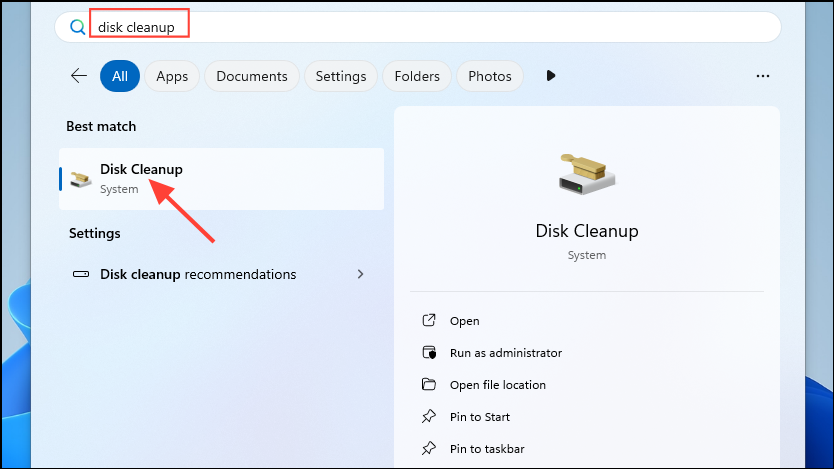Click System label under preview pane title
This screenshot has width=834, height=469.
click(587, 255)
